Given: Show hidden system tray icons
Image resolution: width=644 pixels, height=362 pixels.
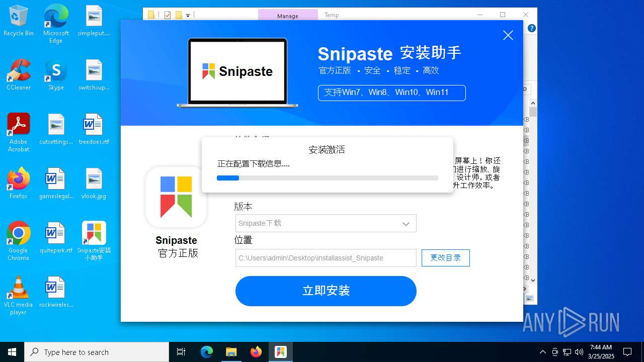Looking at the screenshot, I should tap(542, 352).
